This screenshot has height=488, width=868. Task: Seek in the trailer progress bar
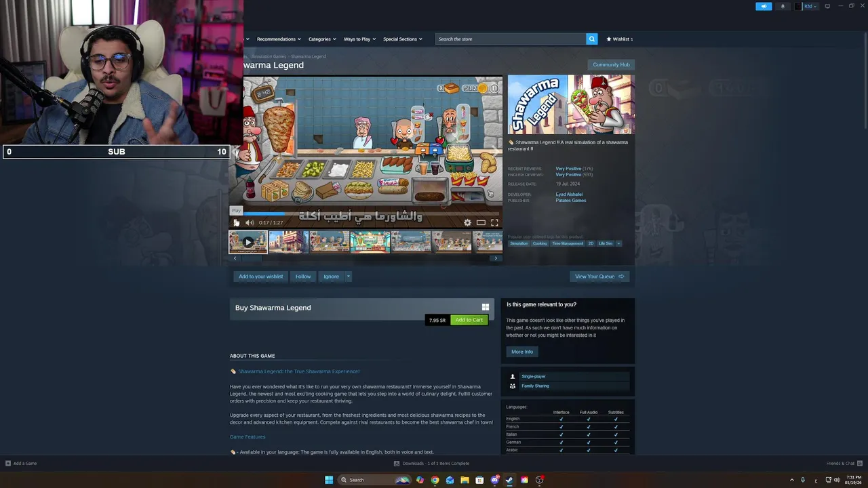pyautogui.click(x=367, y=213)
